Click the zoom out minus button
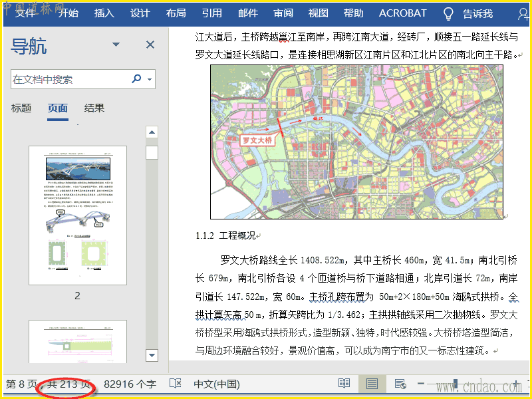Viewport: 532px width, 399px height. coord(421,384)
